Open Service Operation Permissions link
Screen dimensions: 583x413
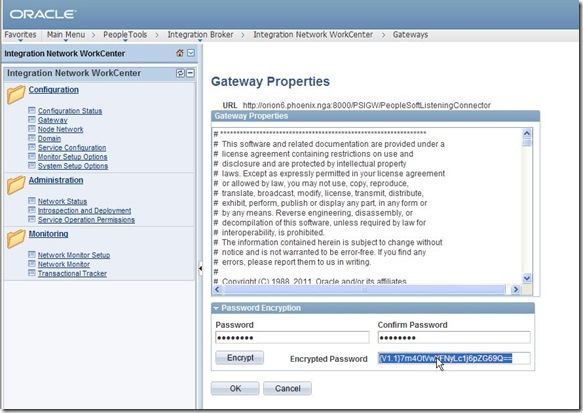coord(86,220)
